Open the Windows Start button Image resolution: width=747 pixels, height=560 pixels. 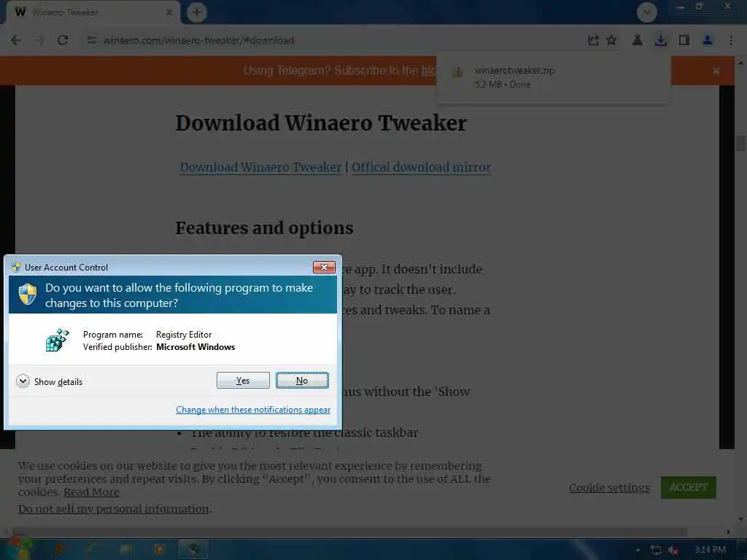click(19, 549)
